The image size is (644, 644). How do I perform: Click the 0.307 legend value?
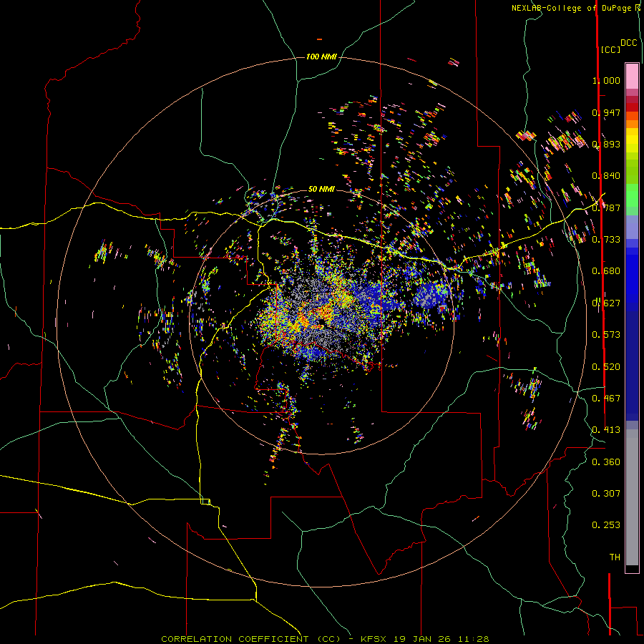coord(606,494)
